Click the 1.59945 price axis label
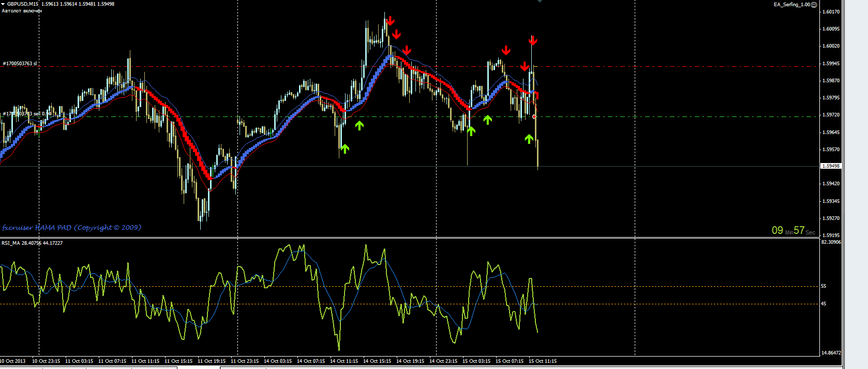868x369 pixels. click(831, 63)
